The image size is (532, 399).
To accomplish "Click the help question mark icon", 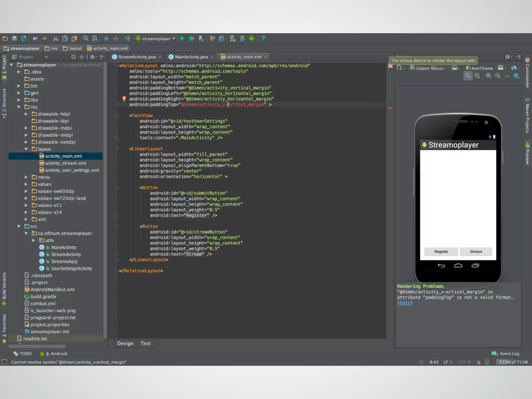I will click(263, 39).
